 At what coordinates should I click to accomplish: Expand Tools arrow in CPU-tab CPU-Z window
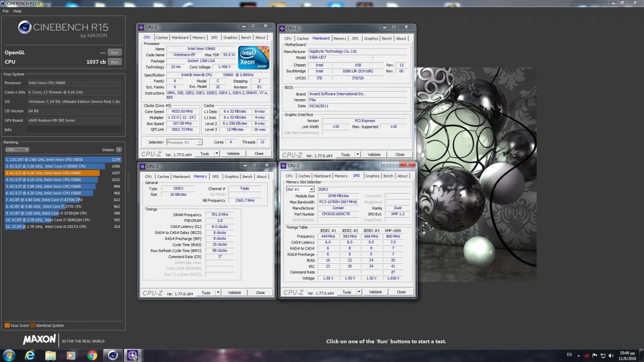(217, 153)
